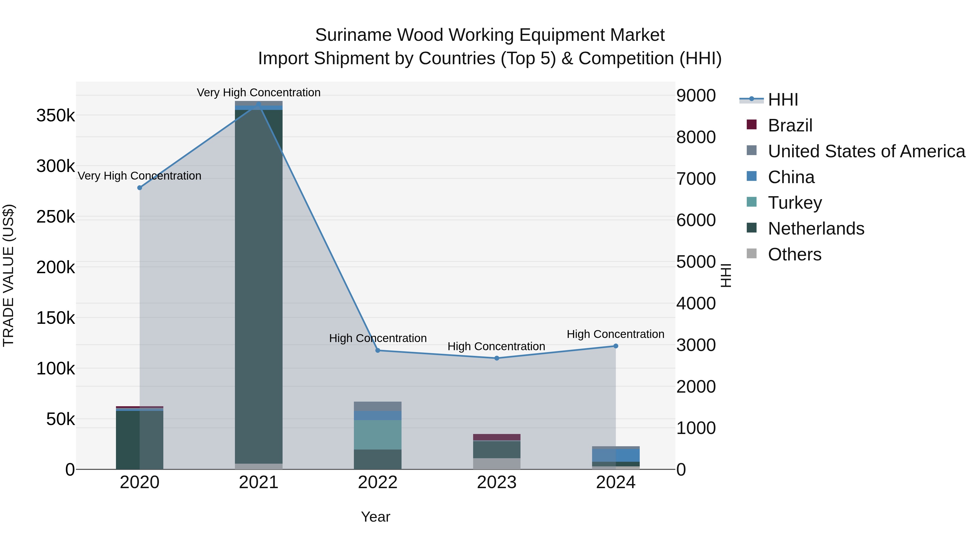Click the 2024 China bar segment
The image size is (980, 551).
616,455
